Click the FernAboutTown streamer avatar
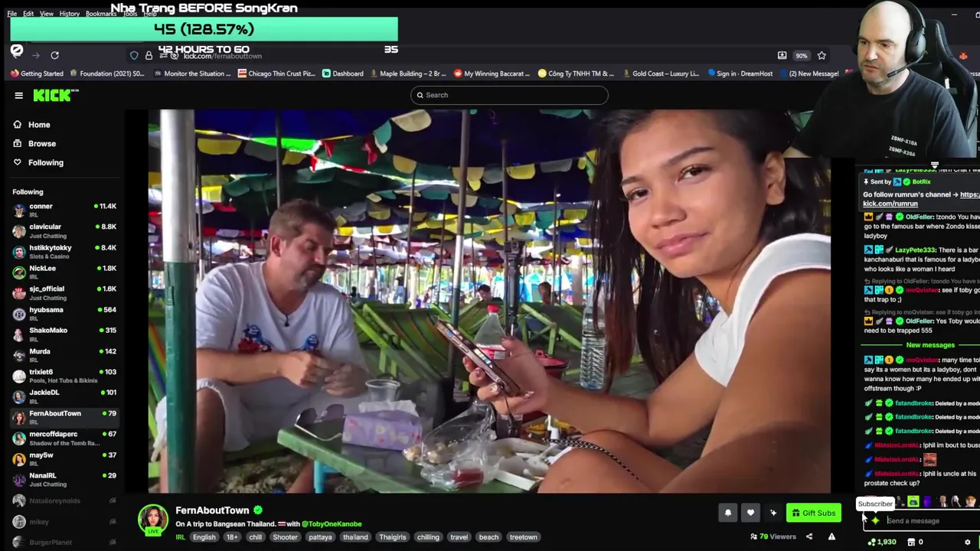Screen dimensions: 980x551 152,519
